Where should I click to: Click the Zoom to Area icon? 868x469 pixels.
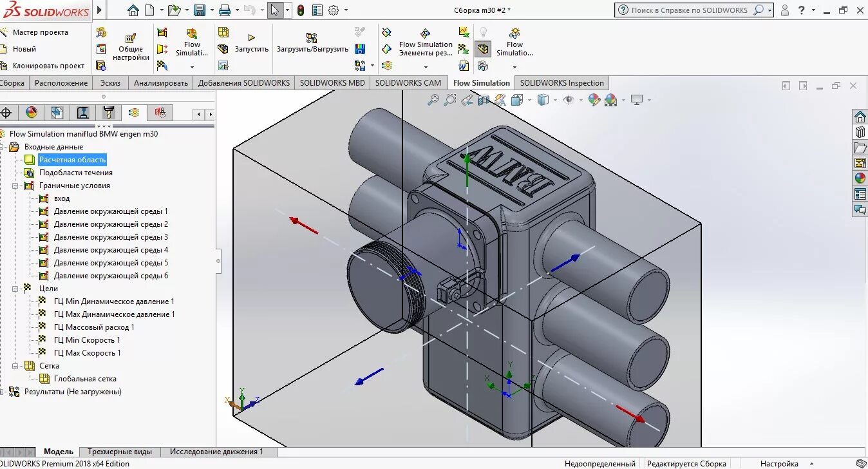[450, 100]
